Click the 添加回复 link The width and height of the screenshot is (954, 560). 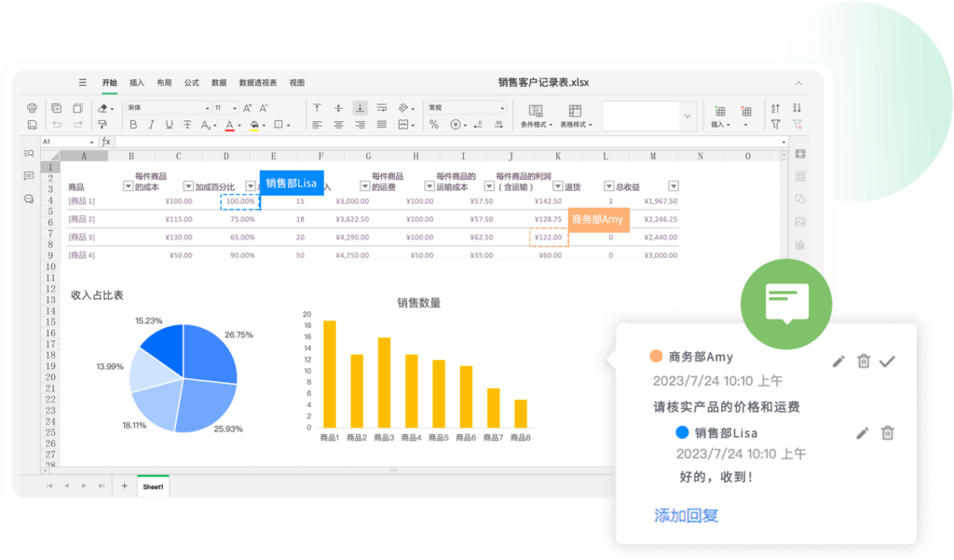(686, 515)
